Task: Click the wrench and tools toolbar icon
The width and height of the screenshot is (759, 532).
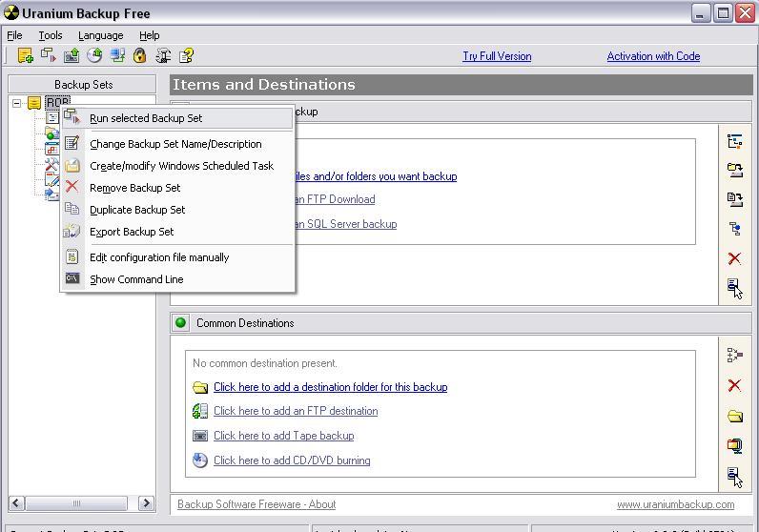Action: pyautogui.click(x=163, y=55)
